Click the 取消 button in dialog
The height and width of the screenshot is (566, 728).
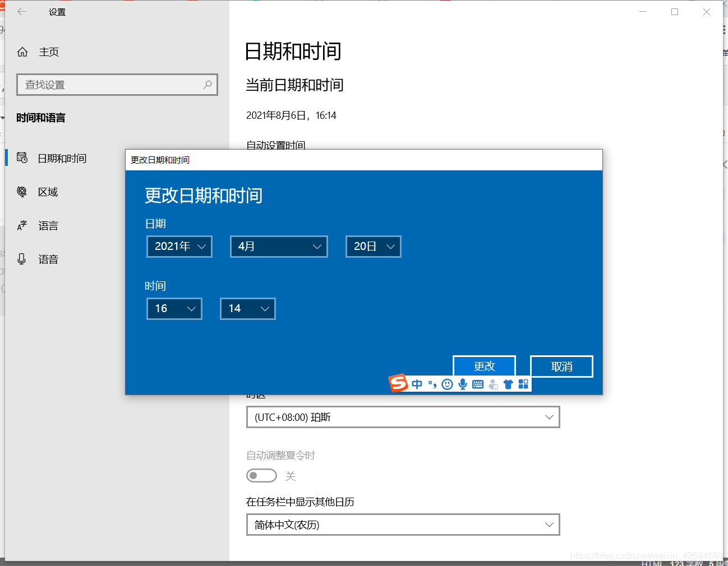tap(561, 366)
